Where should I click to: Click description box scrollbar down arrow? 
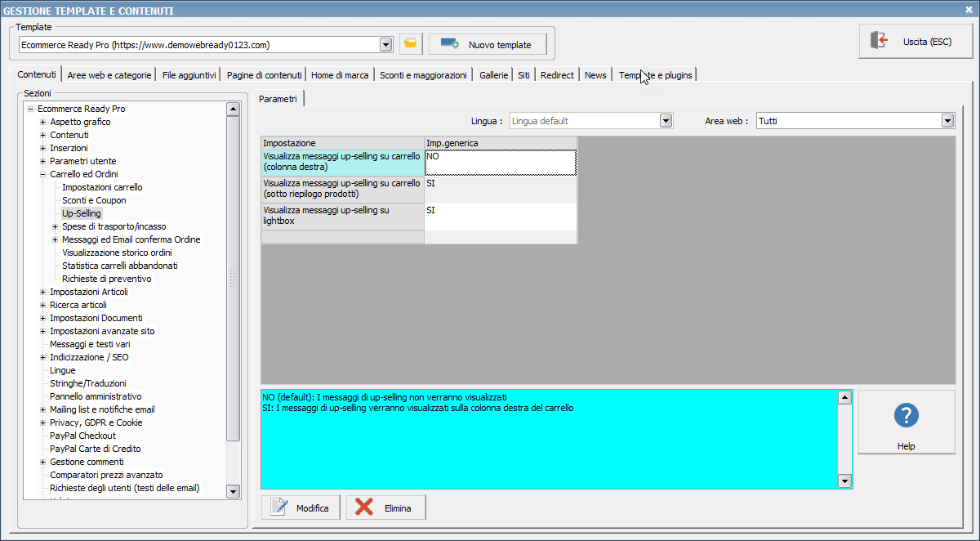(x=845, y=481)
